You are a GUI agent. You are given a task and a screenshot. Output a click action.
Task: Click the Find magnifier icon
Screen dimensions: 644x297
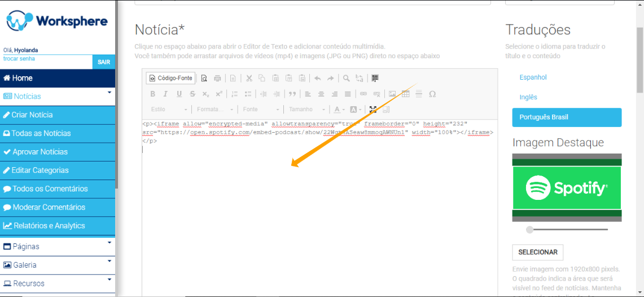346,78
